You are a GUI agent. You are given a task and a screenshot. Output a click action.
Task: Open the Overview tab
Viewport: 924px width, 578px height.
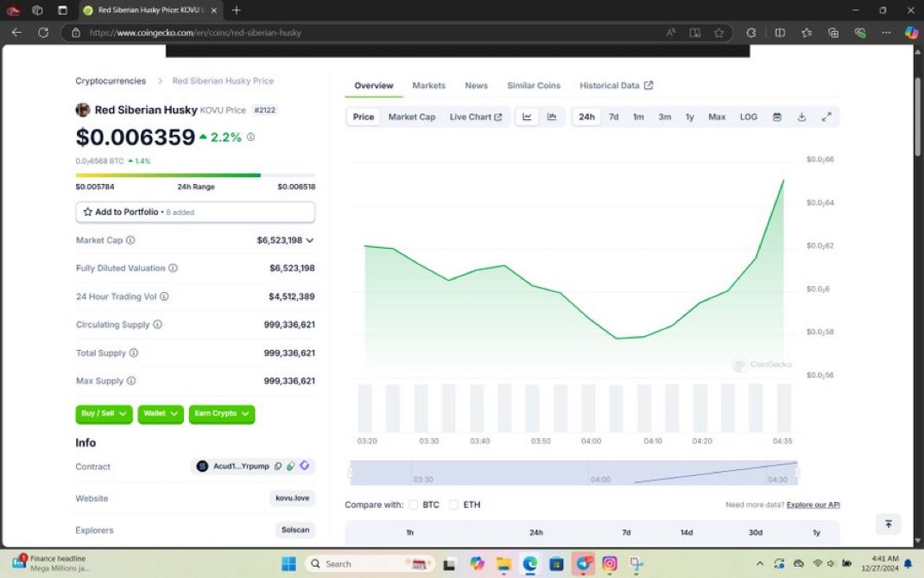374,86
